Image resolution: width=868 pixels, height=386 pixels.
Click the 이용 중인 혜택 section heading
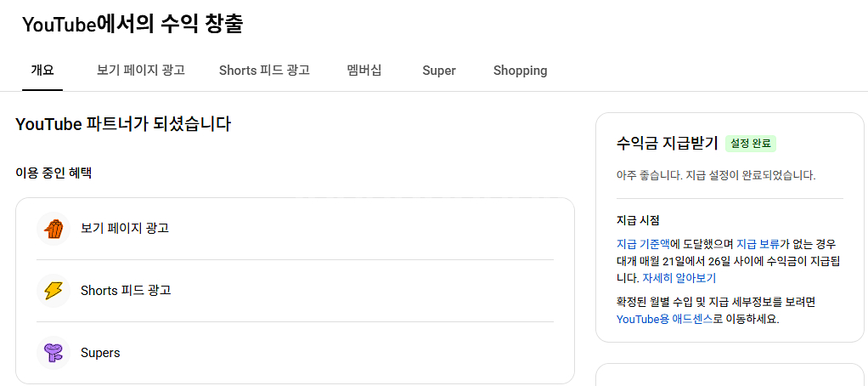pyautogui.click(x=54, y=173)
